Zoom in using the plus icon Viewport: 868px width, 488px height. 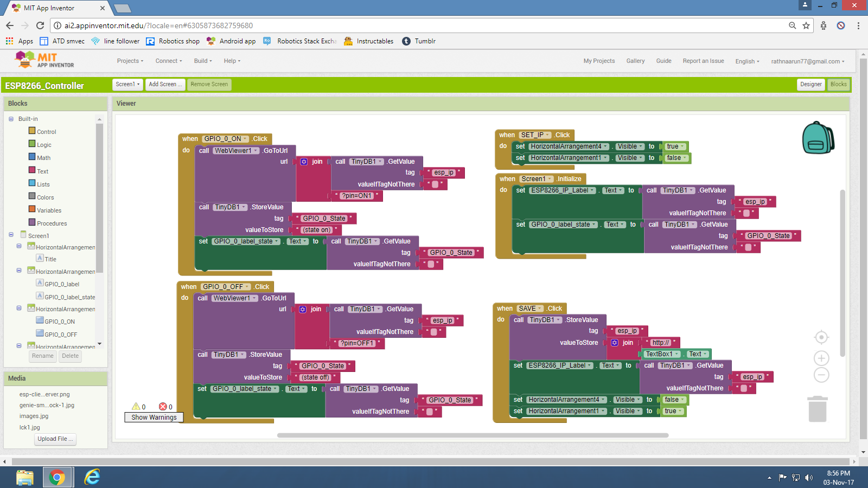(x=821, y=358)
